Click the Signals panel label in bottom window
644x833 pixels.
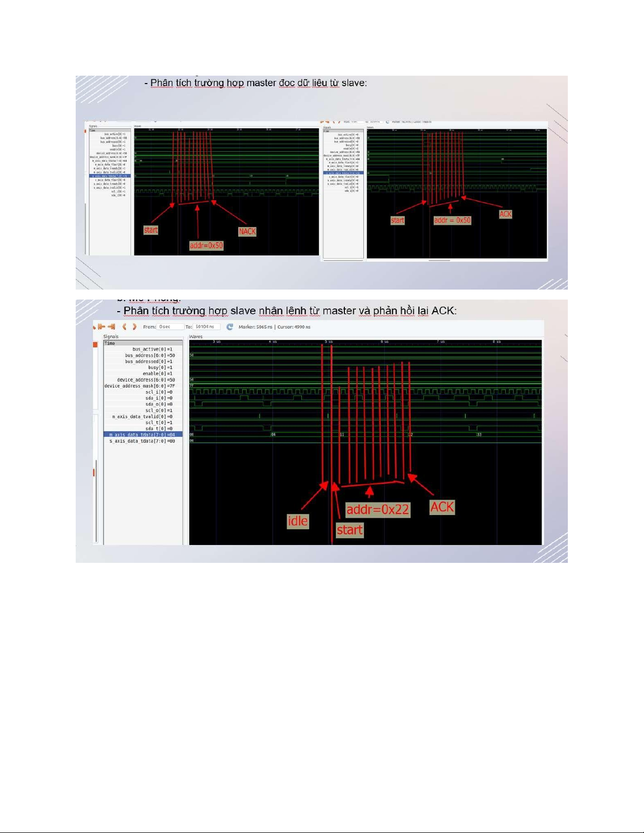111,336
